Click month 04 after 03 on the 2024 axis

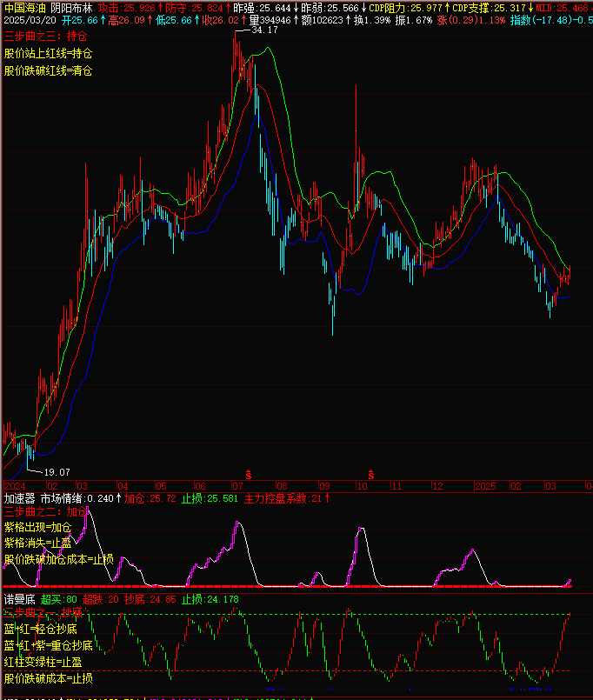coord(123,486)
